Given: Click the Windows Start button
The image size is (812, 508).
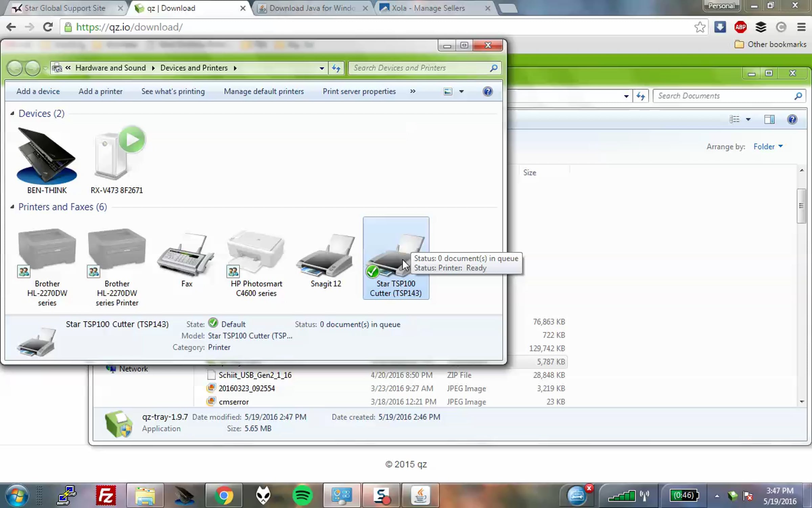Looking at the screenshot, I should [x=17, y=496].
